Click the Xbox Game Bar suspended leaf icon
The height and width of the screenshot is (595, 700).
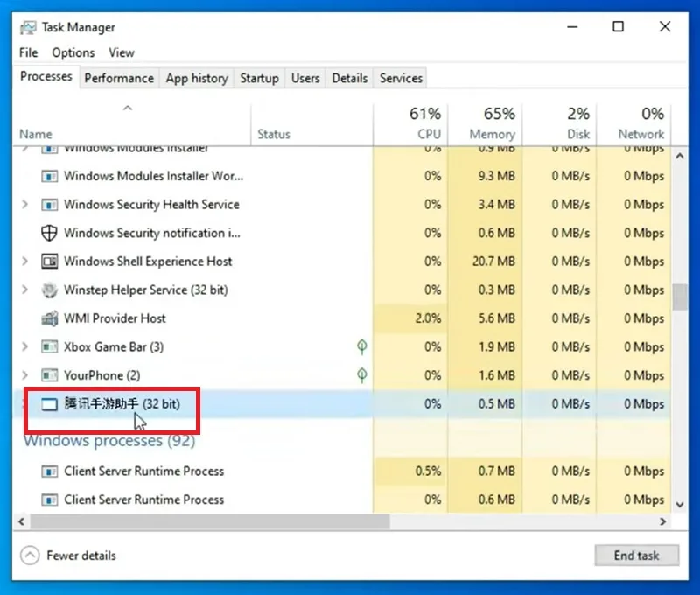(x=362, y=346)
